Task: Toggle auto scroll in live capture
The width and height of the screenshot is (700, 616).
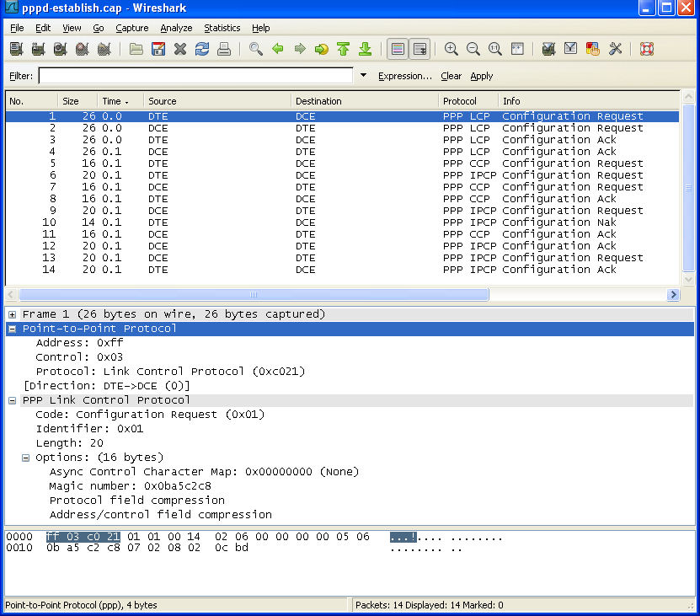Action: (419, 50)
